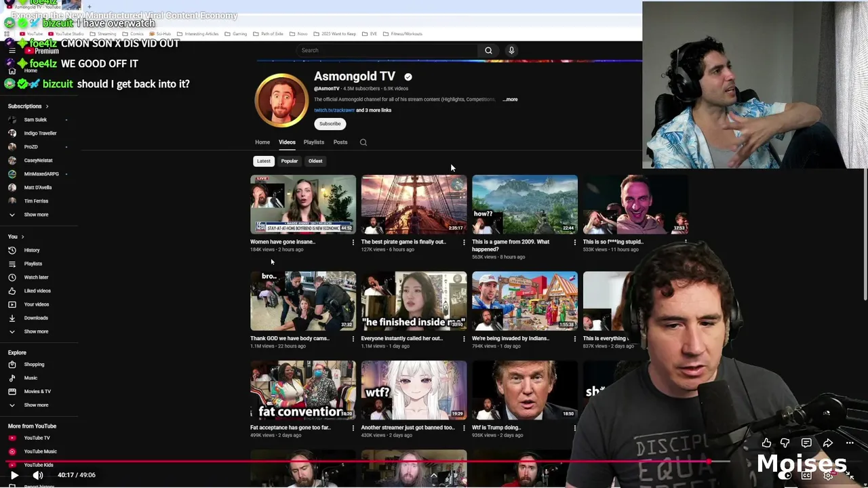Open the YouTube Studio bookmark
This screenshot has width=868, height=488.
click(x=66, y=34)
